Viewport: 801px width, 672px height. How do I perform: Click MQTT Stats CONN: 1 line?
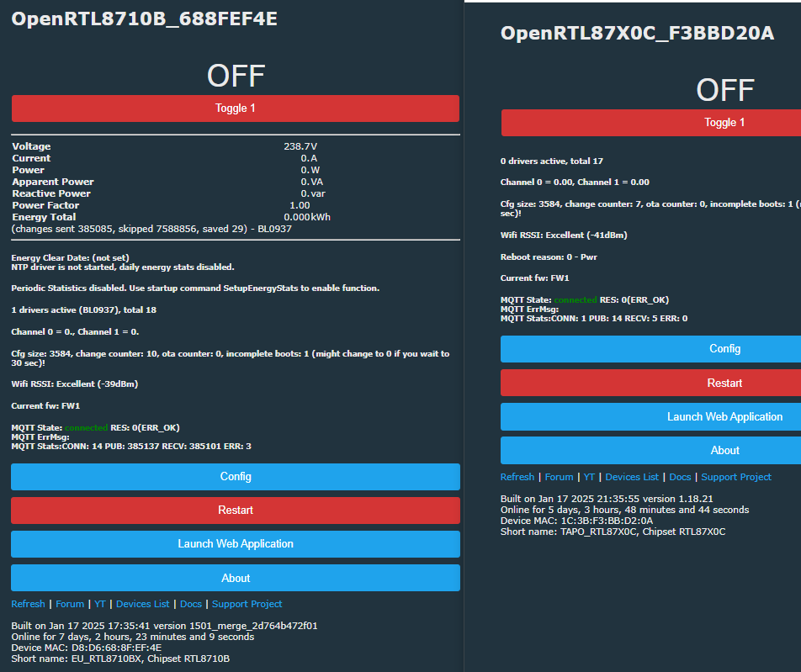point(594,319)
